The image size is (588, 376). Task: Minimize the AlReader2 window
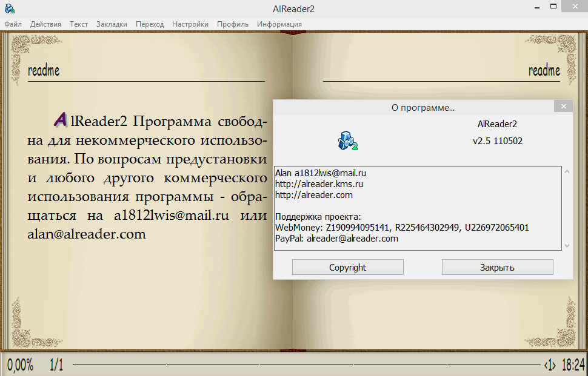coord(537,7)
